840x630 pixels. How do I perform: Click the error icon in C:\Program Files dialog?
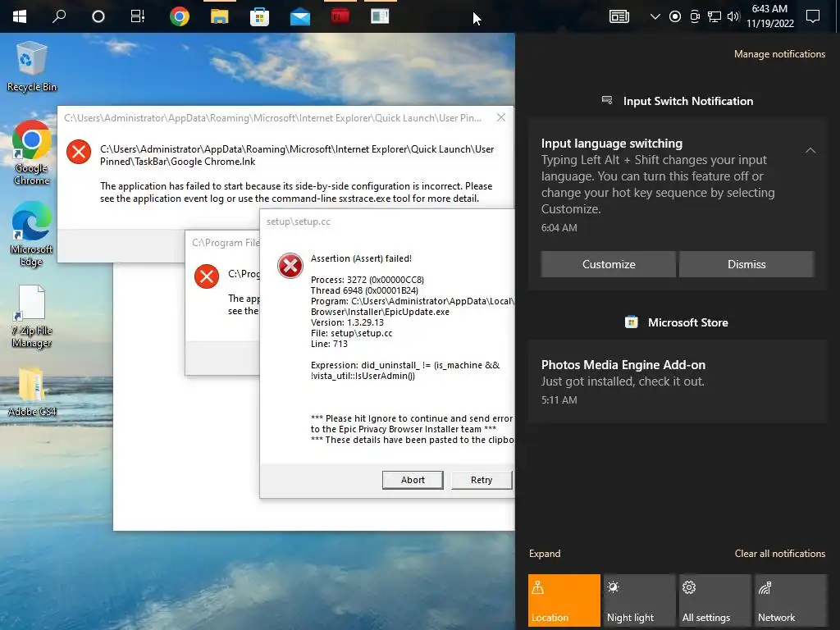206,276
